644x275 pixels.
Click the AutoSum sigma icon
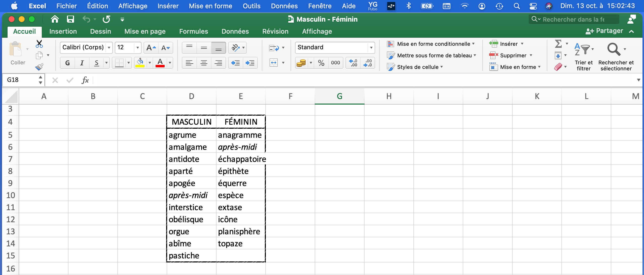tap(558, 44)
